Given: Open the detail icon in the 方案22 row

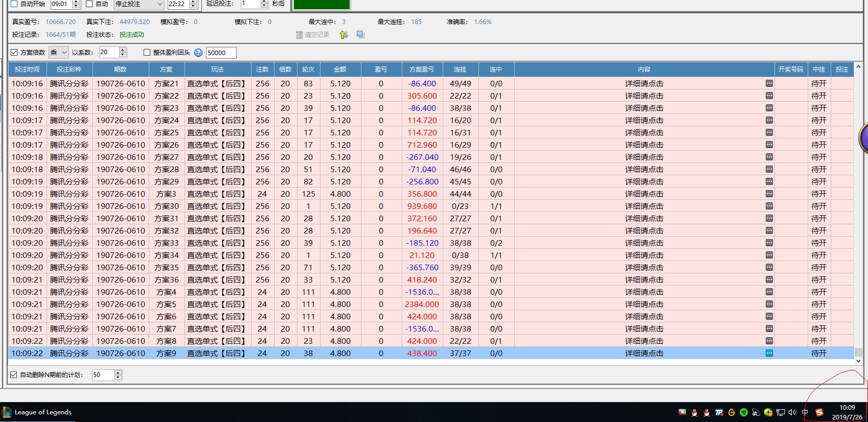Looking at the screenshot, I should [769, 96].
